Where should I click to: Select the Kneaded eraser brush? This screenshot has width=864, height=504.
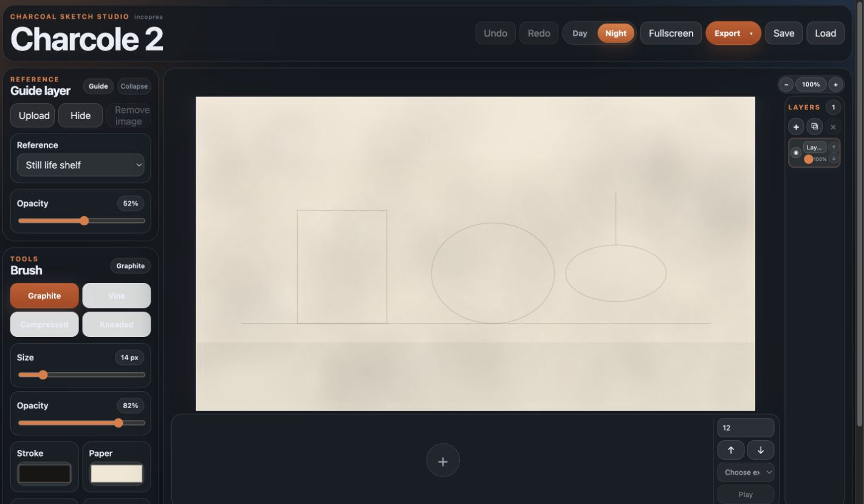click(x=117, y=324)
